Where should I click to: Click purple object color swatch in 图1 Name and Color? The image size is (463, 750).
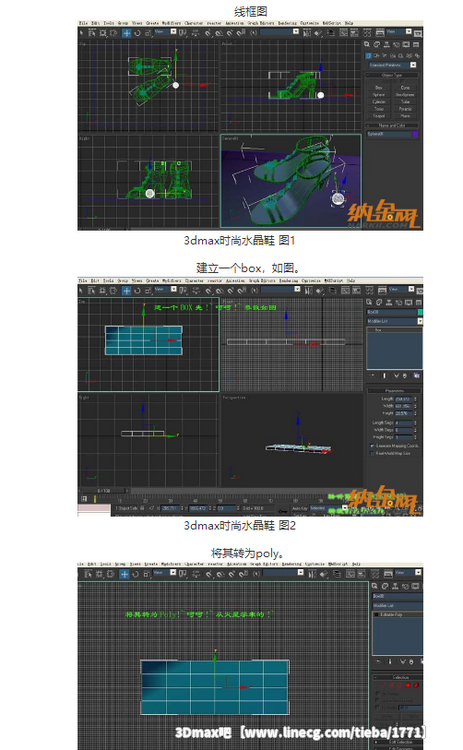pos(415,134)
